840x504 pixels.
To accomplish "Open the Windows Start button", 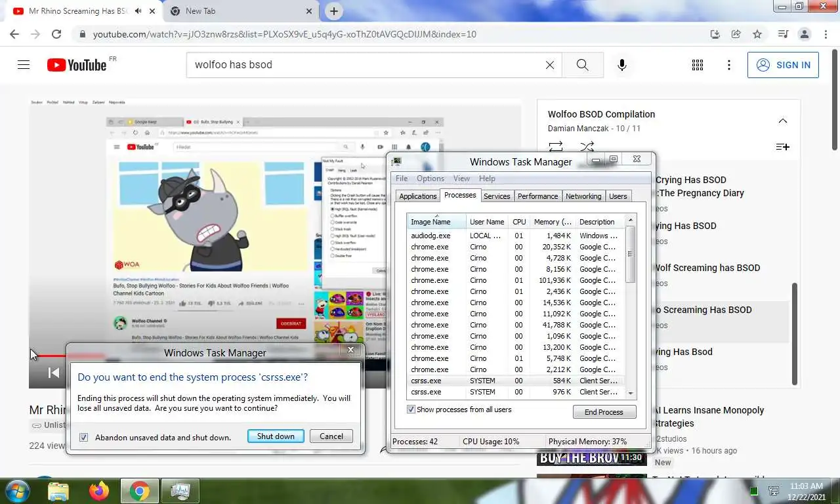I will 17,491.
